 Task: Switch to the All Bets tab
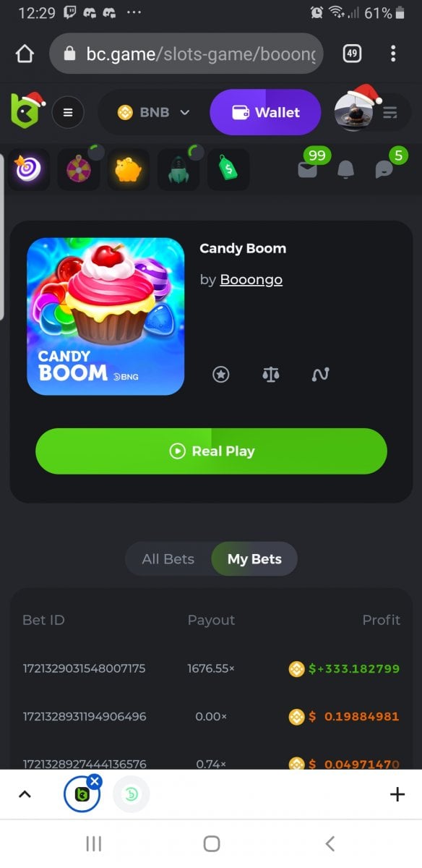click(168, 559)
